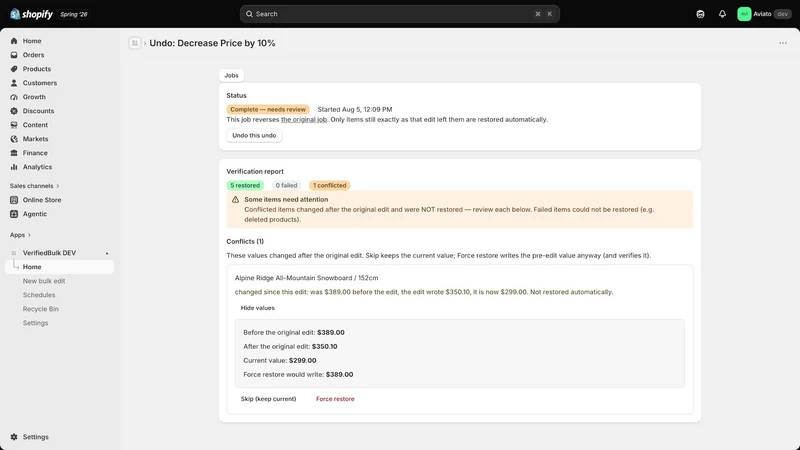
Task: Click the search magnifier icon
Action: click(249, 14)
